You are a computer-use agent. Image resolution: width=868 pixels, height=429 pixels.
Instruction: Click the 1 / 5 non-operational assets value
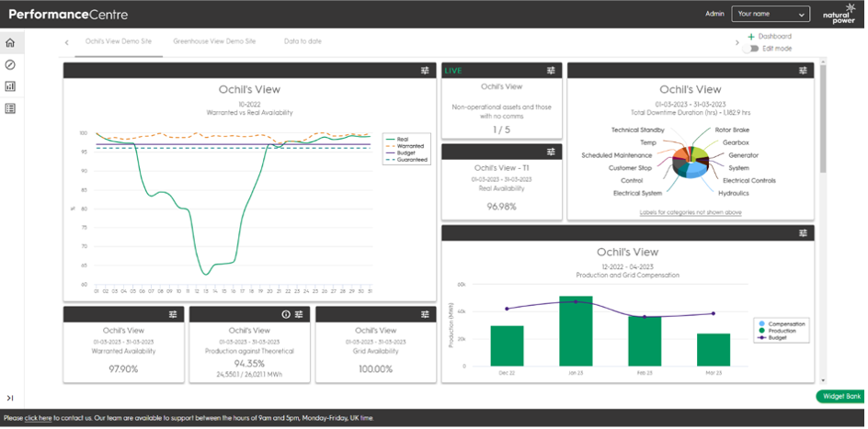(x=501, y=130)
